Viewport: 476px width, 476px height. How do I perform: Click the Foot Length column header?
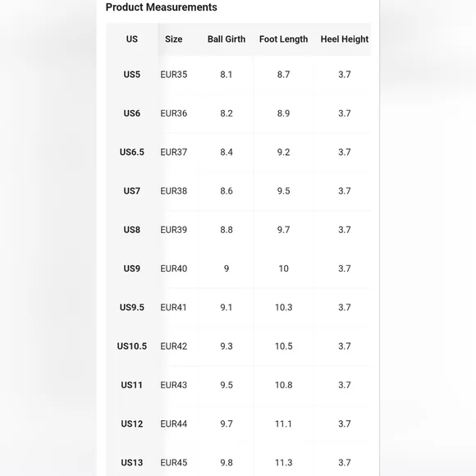click(x=283, y=39)
